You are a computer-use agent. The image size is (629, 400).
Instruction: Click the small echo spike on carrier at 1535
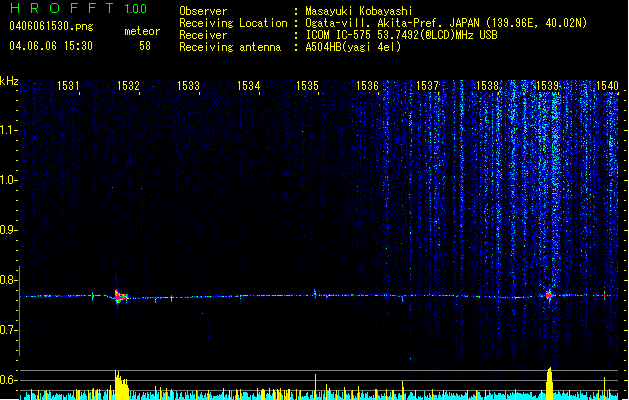click(x=315, y=294)
